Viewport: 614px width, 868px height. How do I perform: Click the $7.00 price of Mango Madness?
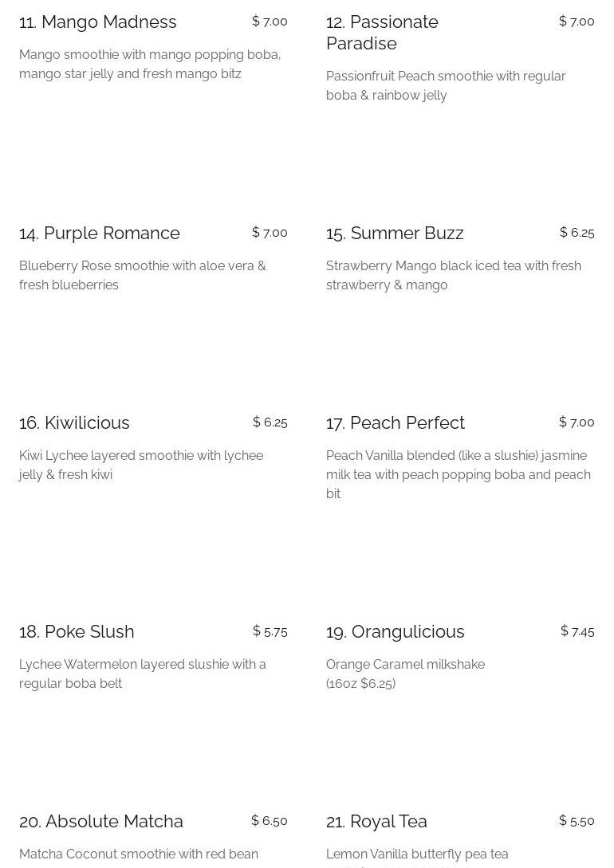click(270, 22)
